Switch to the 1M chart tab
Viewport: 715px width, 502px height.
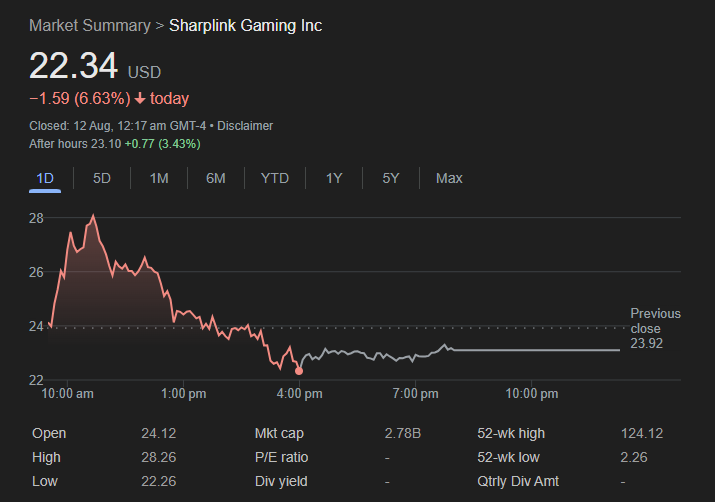(159, 178)
